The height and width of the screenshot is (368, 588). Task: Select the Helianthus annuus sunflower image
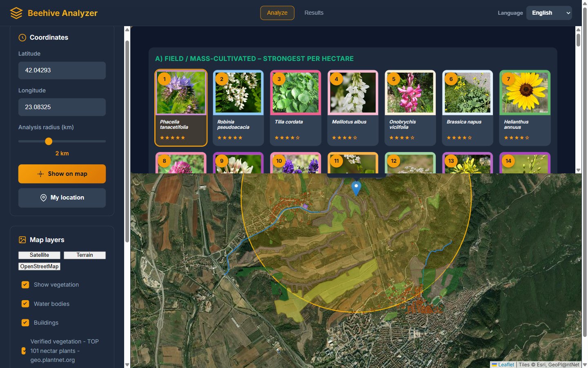tap(525, 92)
